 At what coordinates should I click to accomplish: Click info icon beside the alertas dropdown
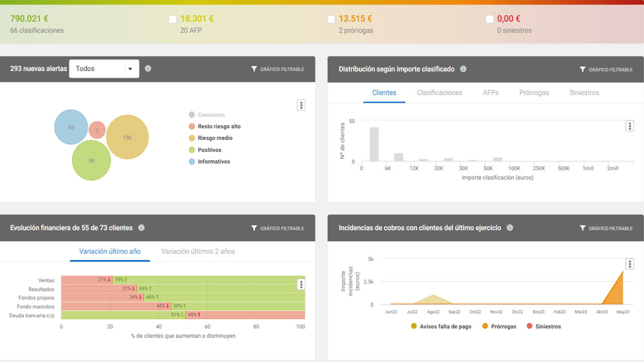148,69
